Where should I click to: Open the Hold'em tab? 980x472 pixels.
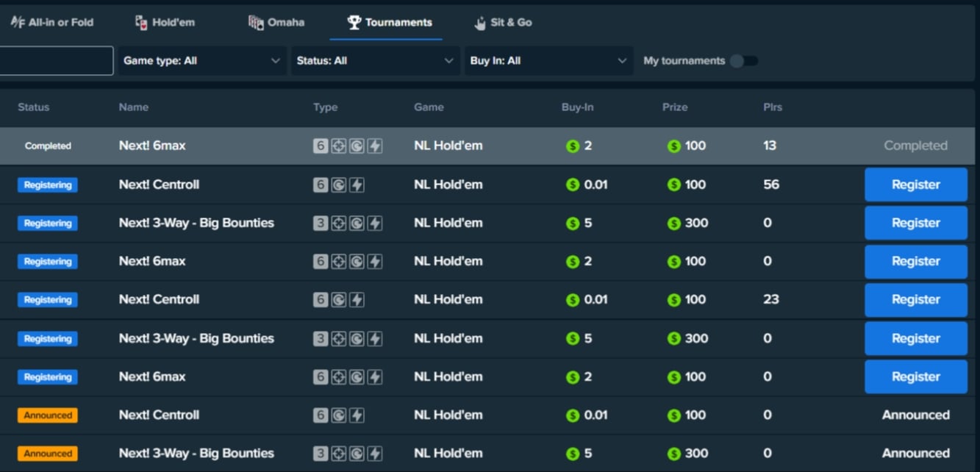[165, 22]
